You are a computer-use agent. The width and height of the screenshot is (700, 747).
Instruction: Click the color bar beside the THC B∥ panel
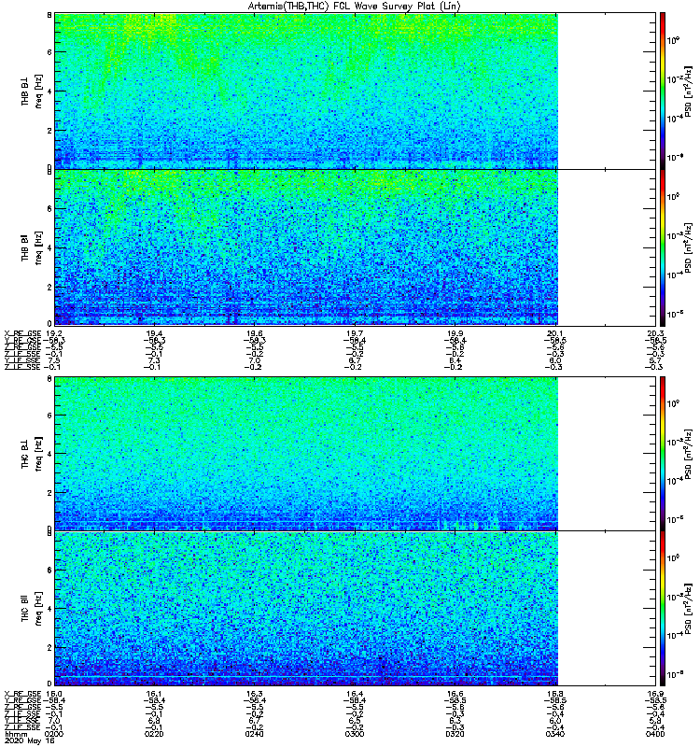click(663, 609)
